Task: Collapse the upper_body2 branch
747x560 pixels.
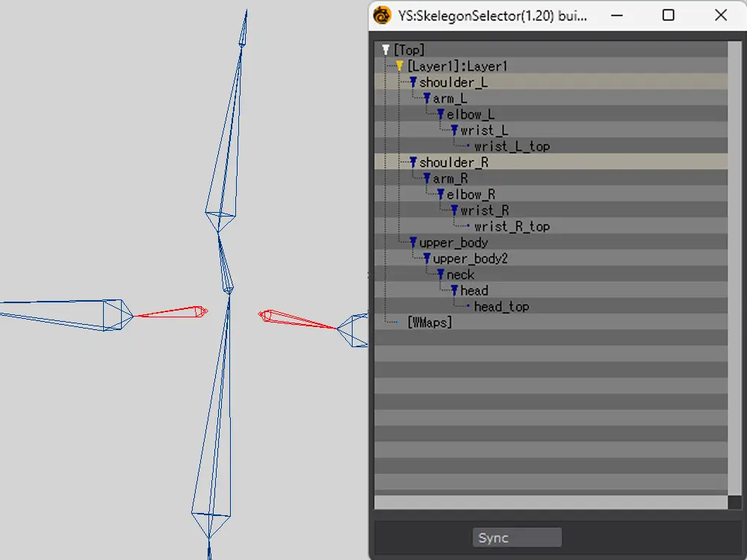Action: click(427, 259)
